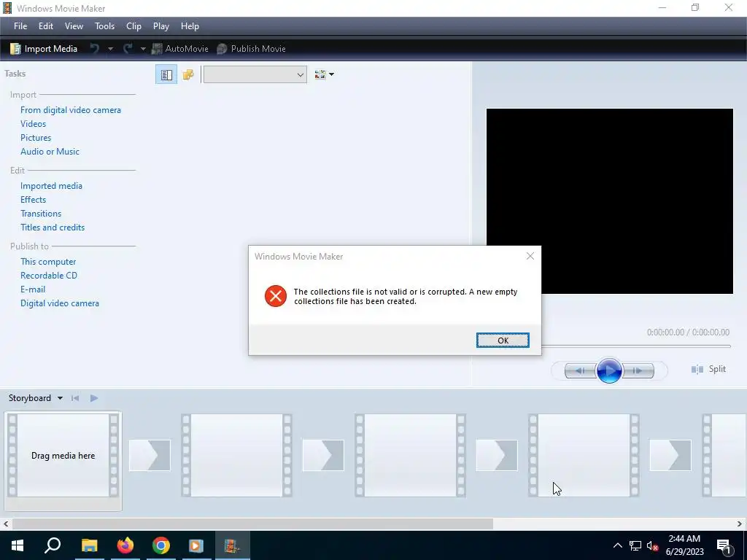The image size is (747, 560).
Task: Click the Publish Movie toolbar button
Action: click(251, 49)
